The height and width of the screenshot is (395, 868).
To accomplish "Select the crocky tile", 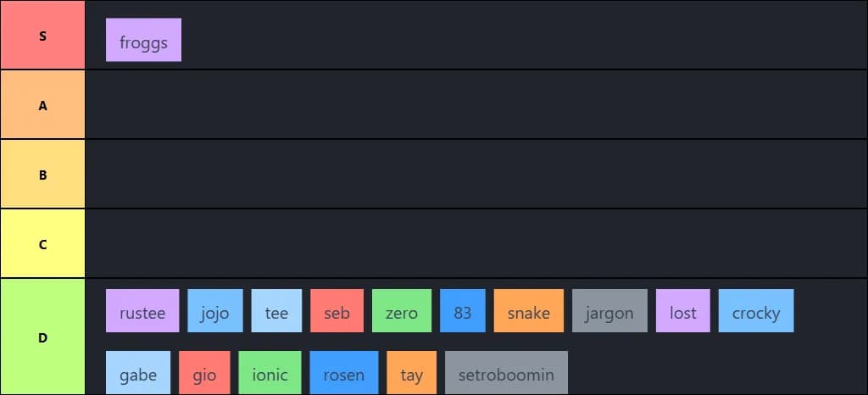I will click(756, 311).
